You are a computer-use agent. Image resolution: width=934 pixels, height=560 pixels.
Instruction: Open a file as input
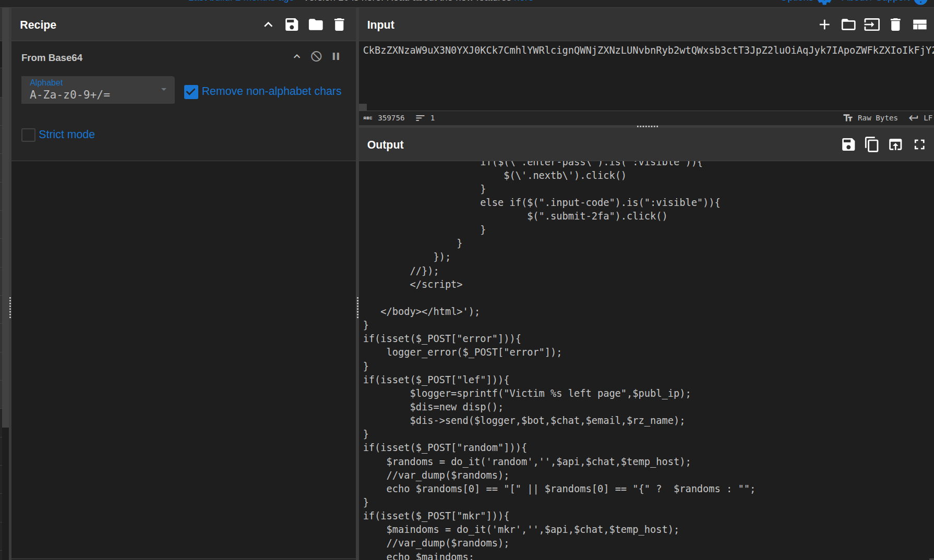point(848,25)
